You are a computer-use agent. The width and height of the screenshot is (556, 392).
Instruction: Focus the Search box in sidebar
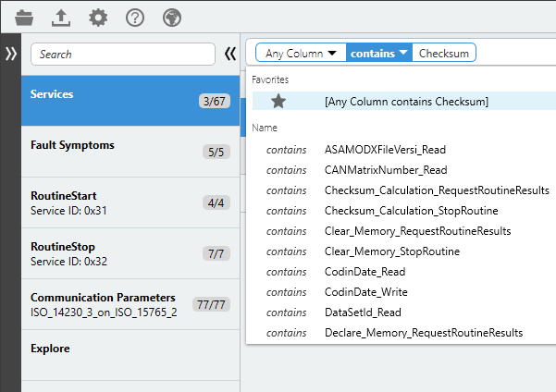point(123,55)
